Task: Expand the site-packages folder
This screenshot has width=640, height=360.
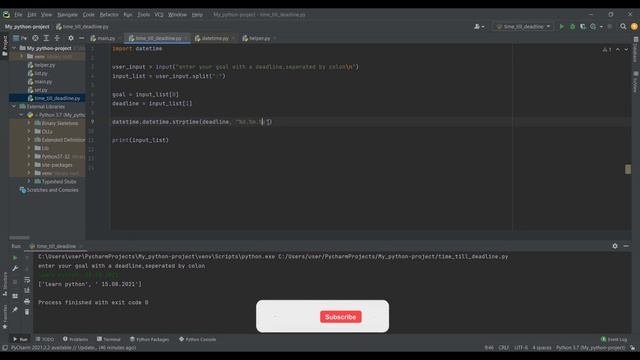Action: (x=29, y=165)
